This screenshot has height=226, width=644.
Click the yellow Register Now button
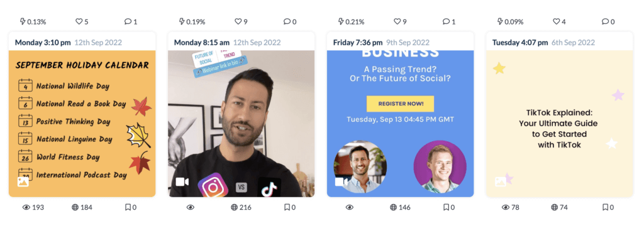click(400, 104)
